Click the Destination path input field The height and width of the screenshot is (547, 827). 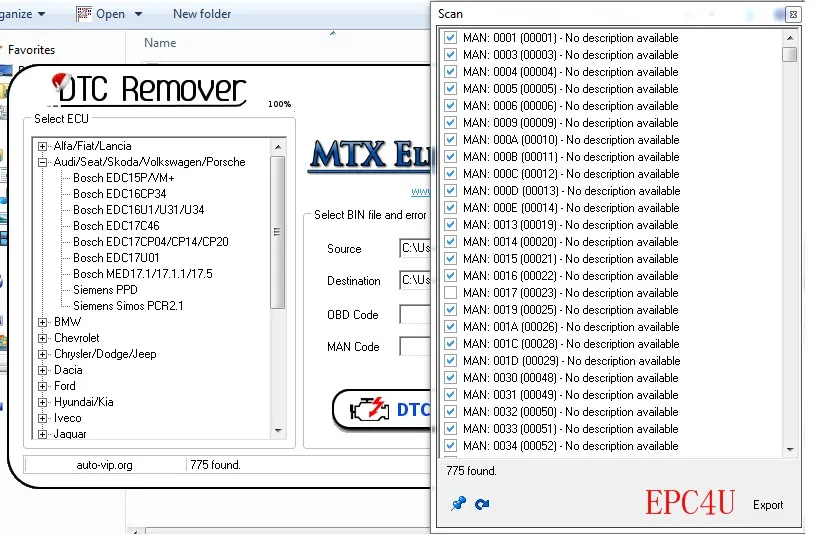tap(415, 280)
